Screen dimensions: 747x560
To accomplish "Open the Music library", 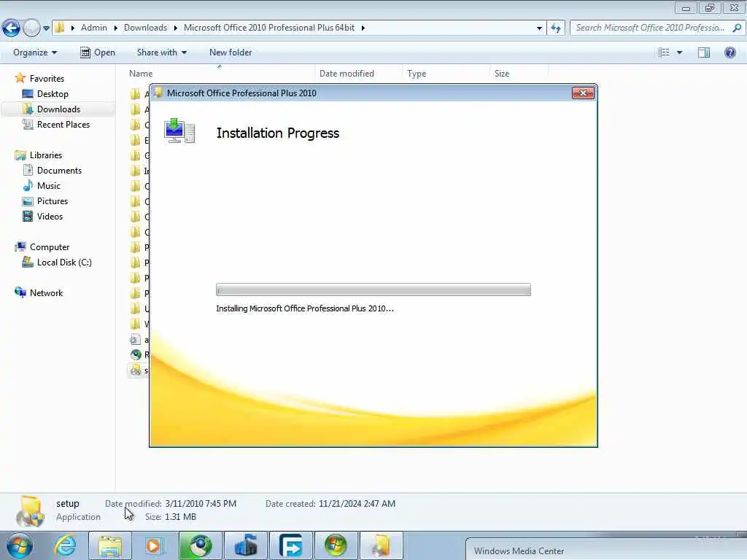I will point(49,186).
